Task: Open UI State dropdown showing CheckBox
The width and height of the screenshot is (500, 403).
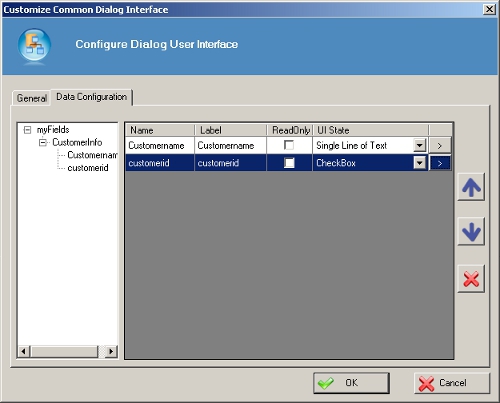Action: coord(420,163)
